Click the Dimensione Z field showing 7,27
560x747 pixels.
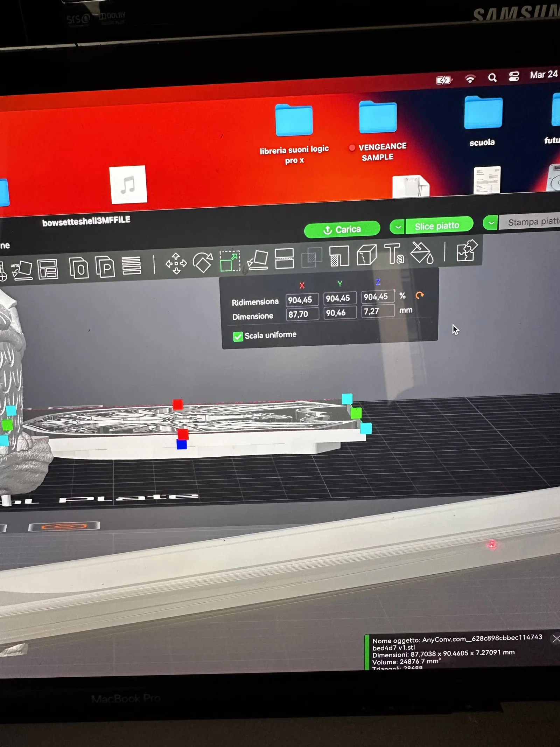378,311
